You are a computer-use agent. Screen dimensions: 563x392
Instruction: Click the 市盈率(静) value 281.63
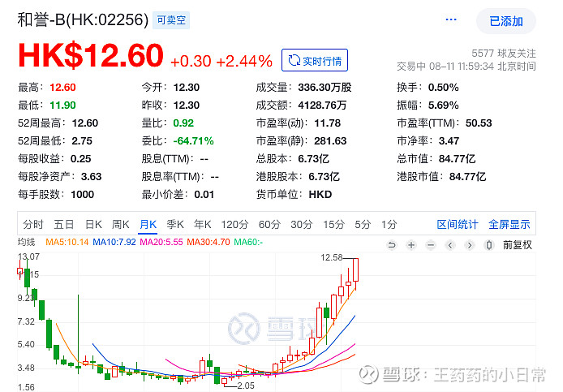pos(330,141)
